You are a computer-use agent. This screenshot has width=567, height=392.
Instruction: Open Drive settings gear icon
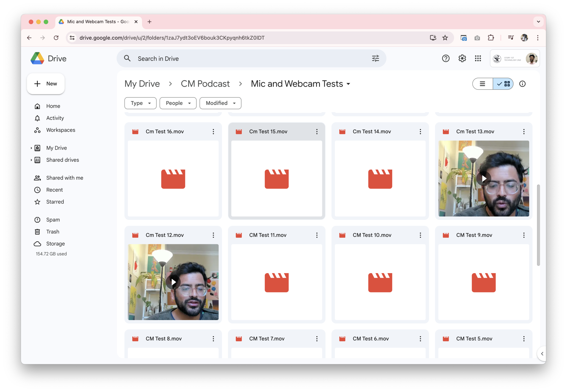click(x=462, y=58)
